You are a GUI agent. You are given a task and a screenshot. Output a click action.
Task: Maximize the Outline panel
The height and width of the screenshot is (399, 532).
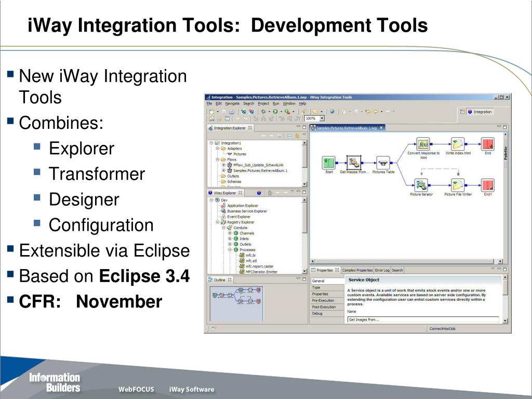304,278
